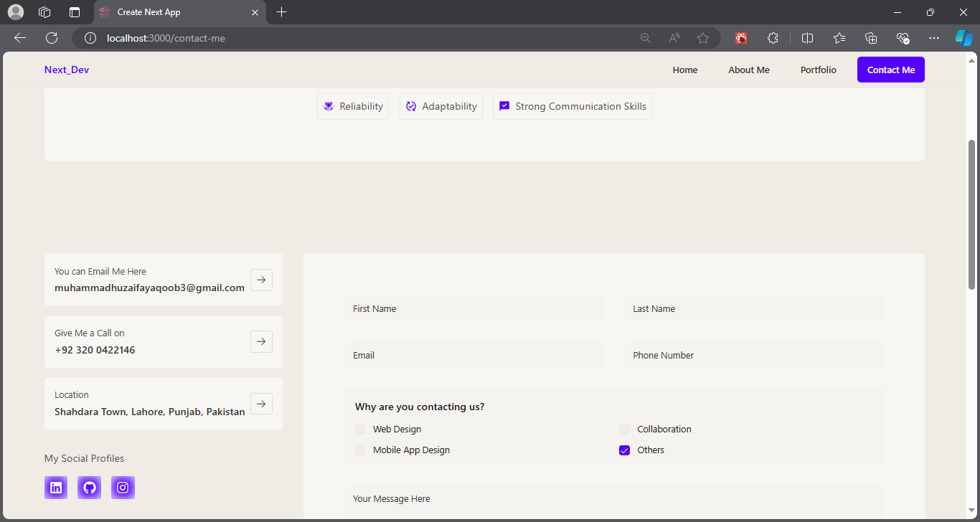Click the Contact Me button in navbar
The height and width of the screenshot is (522, 980).
891,70
